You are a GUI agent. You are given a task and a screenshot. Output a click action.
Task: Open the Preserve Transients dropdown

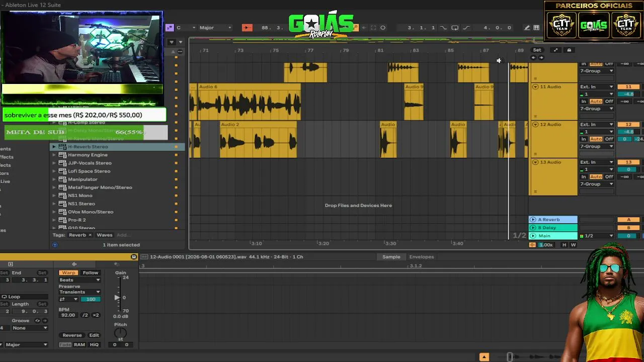79,292
